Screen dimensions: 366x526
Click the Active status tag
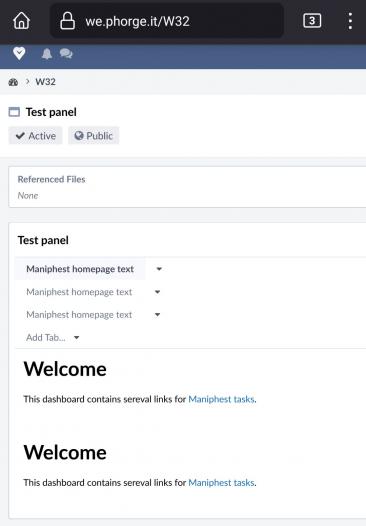point(36,136)
